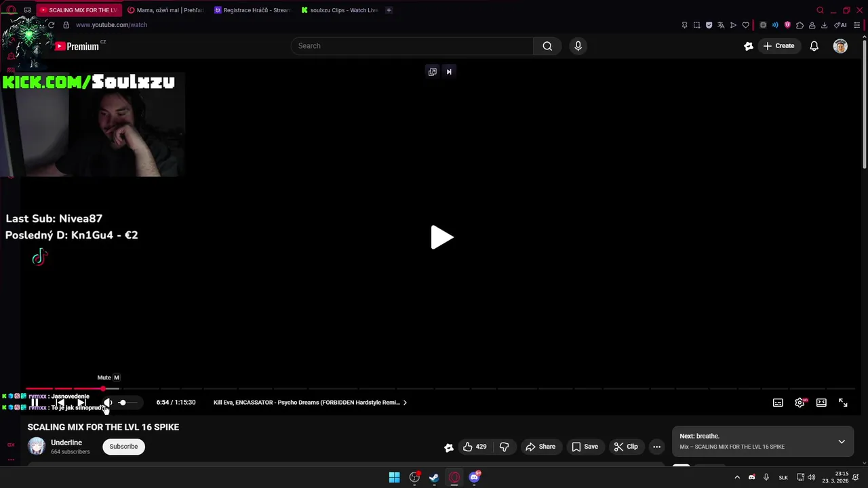Open the player settings gear
Viewport: 868px width, 488px height.
pos(800,403)
